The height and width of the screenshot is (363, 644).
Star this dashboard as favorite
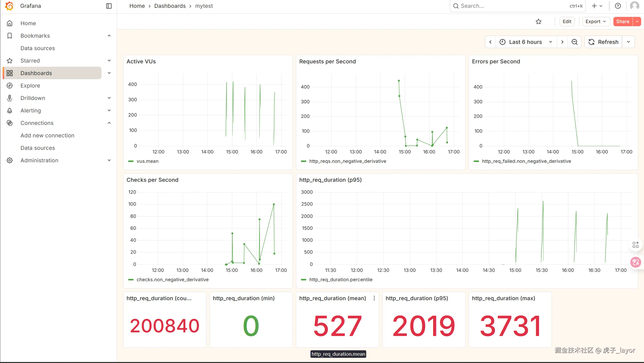(x=538, y=22)
